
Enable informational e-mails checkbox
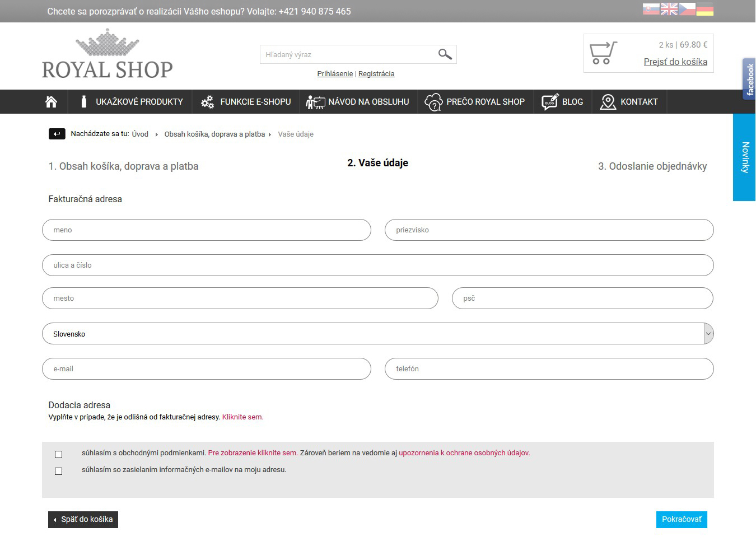[x=59, y=471]
